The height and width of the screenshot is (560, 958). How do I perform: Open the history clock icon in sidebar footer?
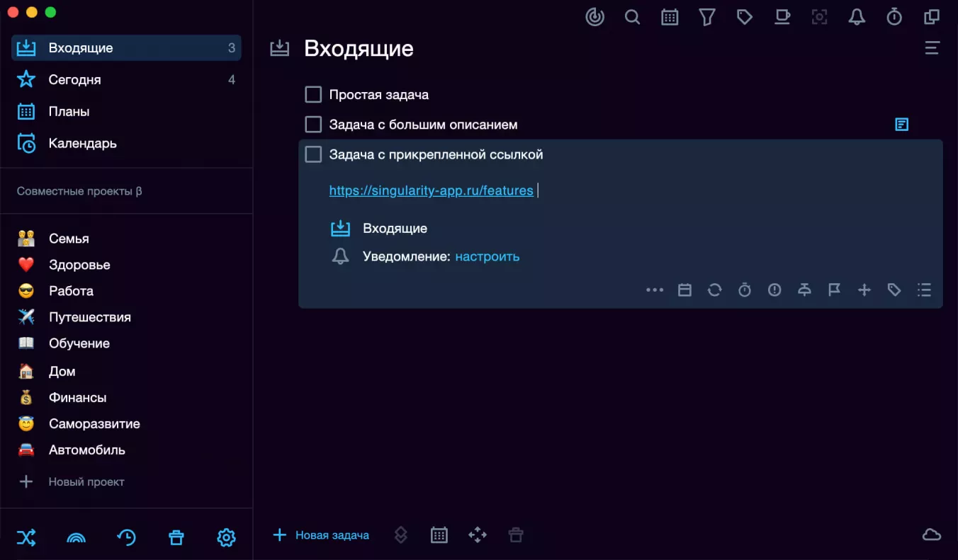[126, 538]
